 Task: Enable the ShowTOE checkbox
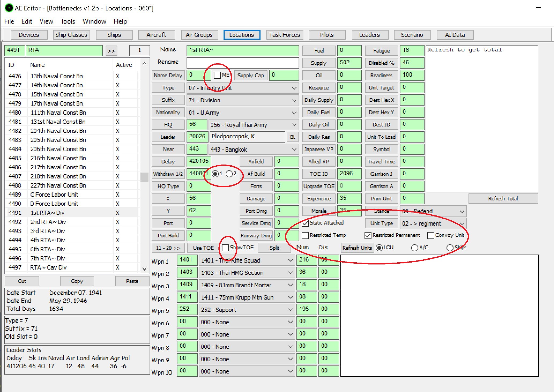pyautogui.click(x=225, y=248)
